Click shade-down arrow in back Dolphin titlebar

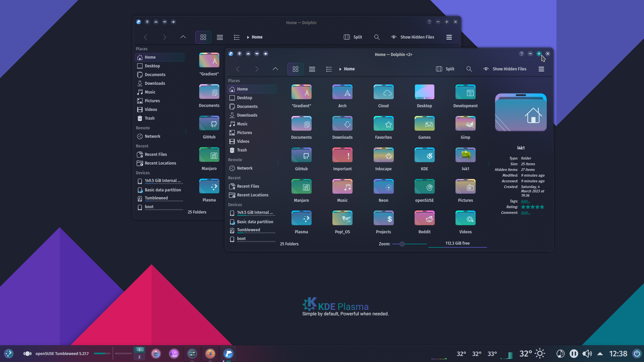[x=164, y=22]
